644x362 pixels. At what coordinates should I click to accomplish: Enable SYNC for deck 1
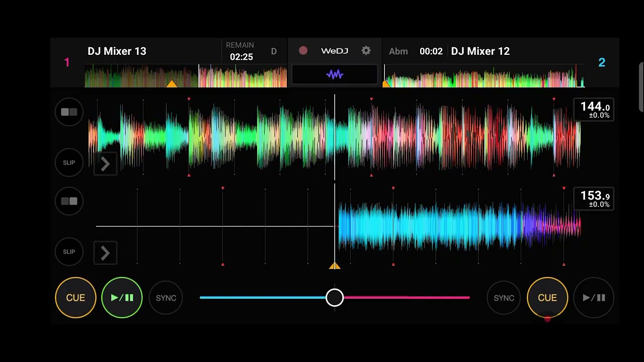[x=166, y=298]
